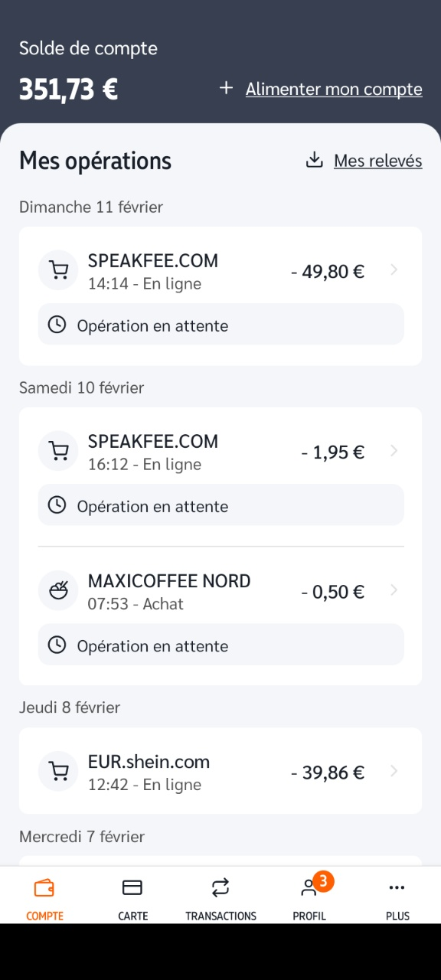Tap Opération en attente banner dated Dimanche 11 février
The height and width of the screenshot is (980, 441).
(221, 325)
